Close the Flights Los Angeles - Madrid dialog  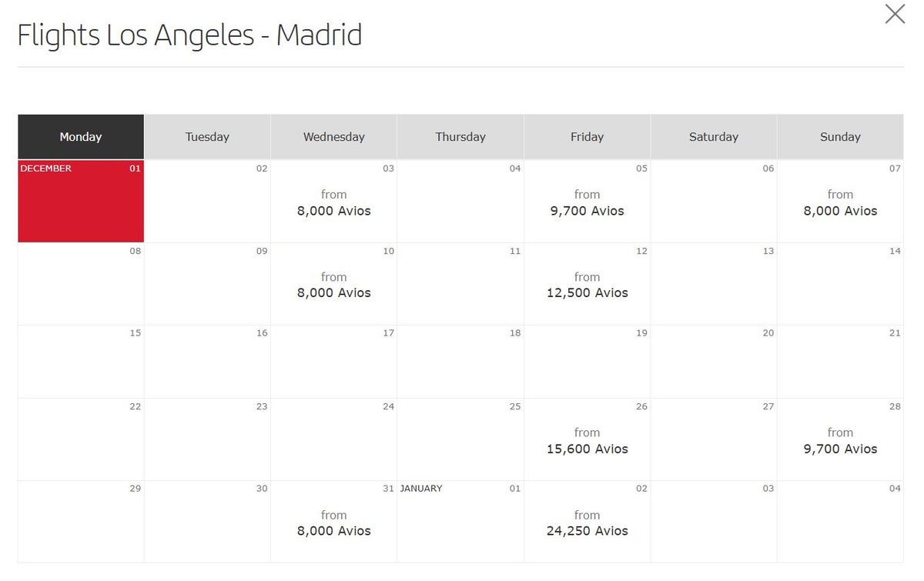coord(895,14)
